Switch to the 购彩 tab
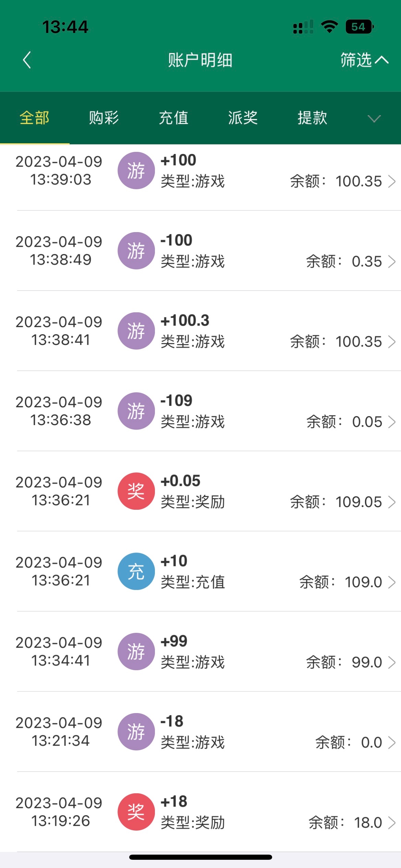401x868 pixels. tap(104, 118)
